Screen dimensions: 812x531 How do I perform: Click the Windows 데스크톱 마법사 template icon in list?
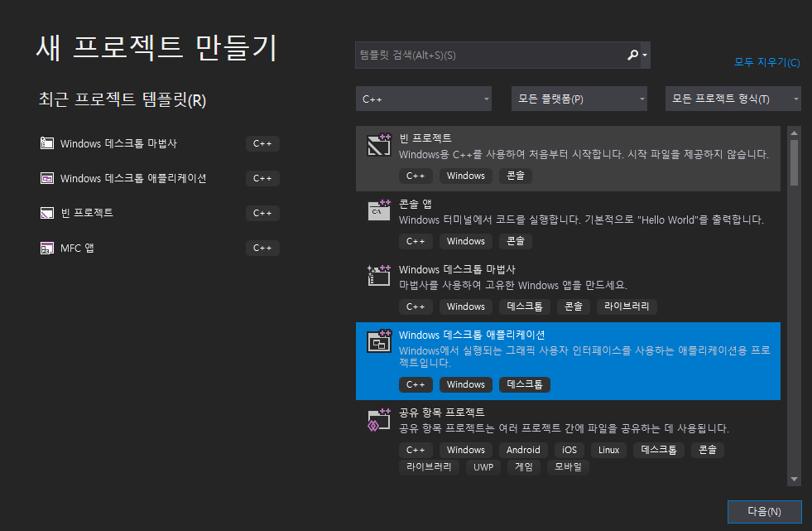point(378,276)
